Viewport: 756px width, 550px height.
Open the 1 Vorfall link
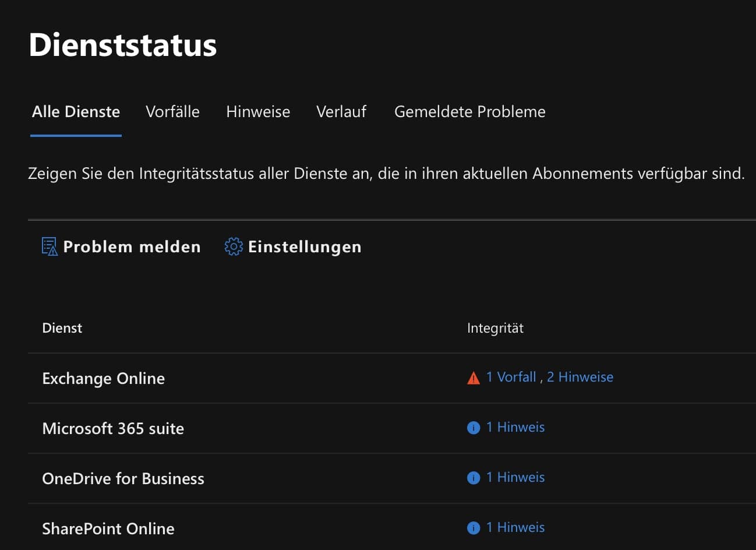point(511,377)
